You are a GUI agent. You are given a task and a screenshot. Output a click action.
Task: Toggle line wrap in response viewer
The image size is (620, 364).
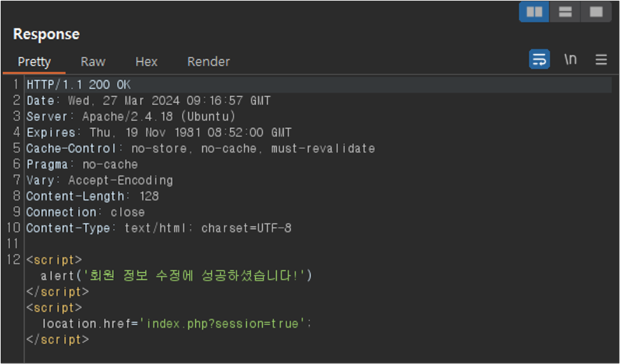[540, 59]
